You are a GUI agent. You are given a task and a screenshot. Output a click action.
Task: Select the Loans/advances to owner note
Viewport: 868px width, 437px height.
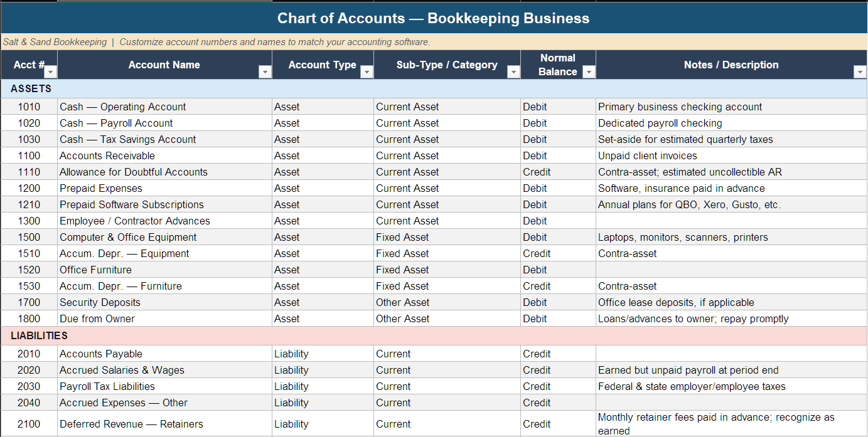click(732, 319)
